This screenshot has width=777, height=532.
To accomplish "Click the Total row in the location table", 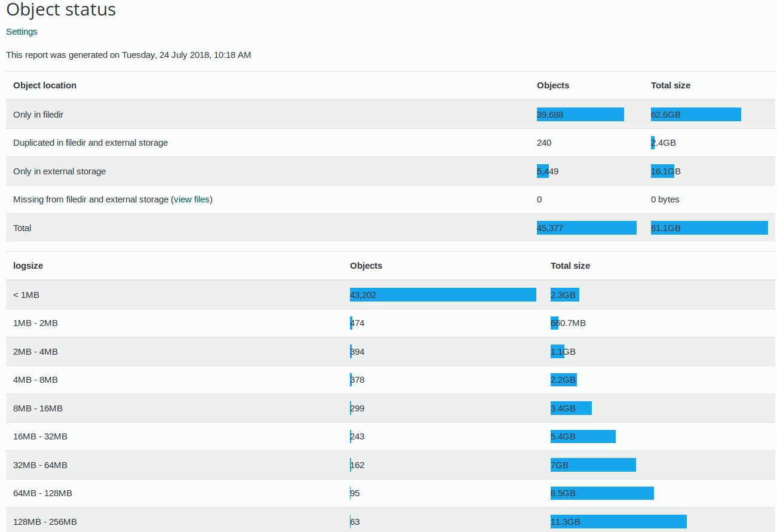I will [x=22, y=227].
